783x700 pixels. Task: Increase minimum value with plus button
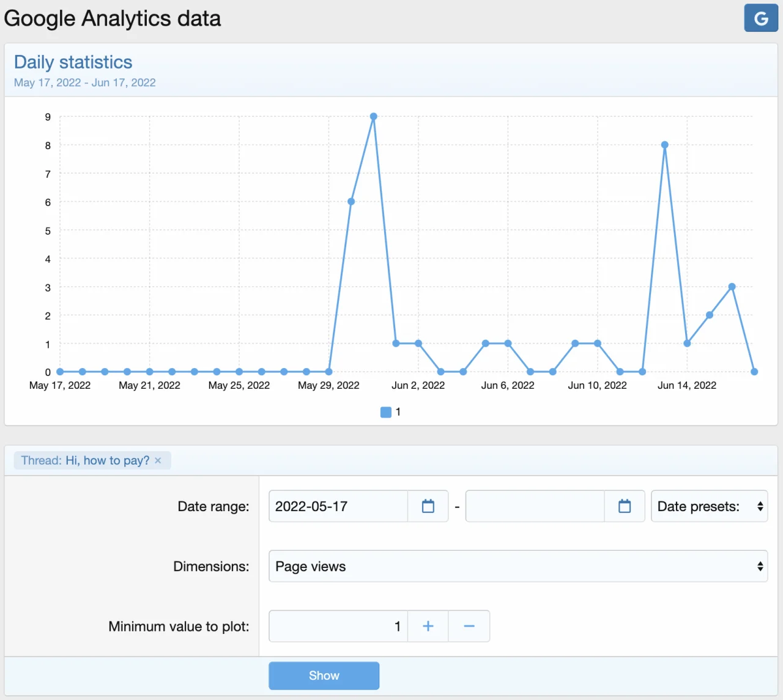click(x=428, y=626)
